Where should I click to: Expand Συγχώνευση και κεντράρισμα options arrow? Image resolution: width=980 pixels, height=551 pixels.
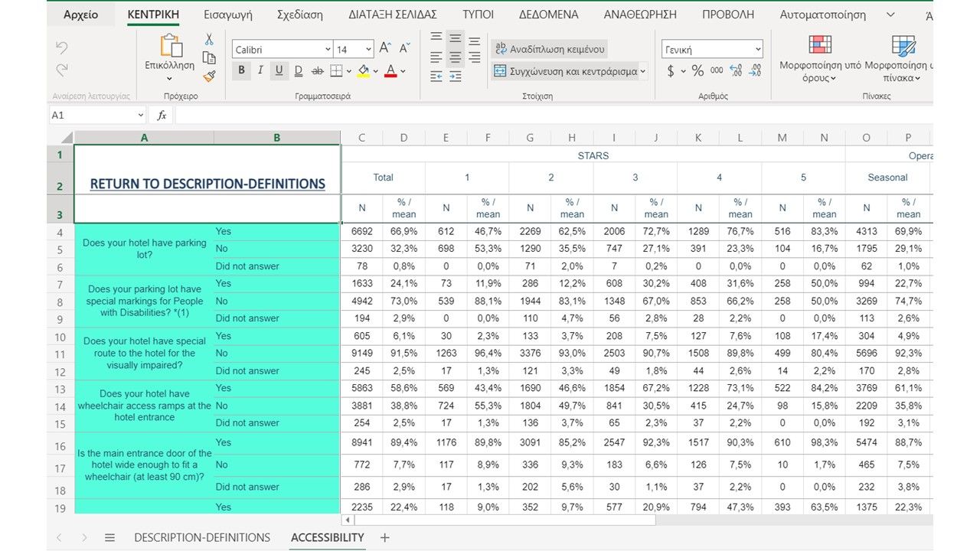643,72
